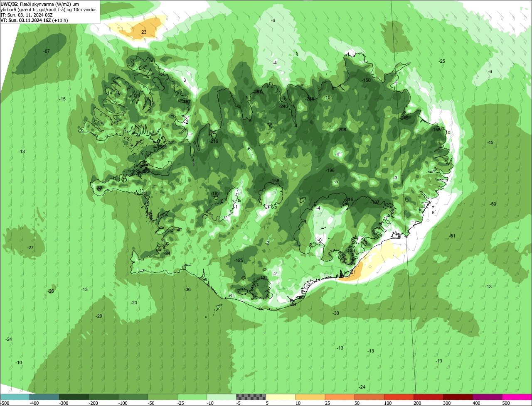
Task: Click the '-216' value in northwest Iceland
Action: [x=214, y=141]
